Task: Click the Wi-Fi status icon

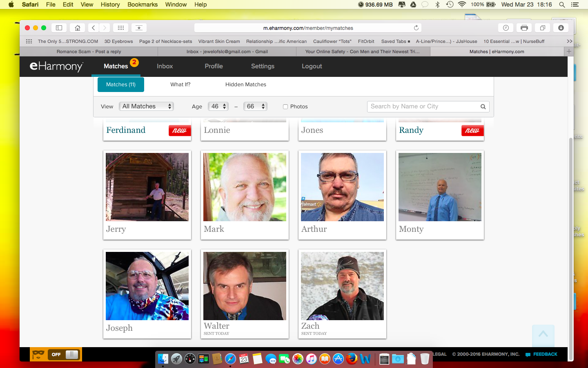Action: coord(462,4)
